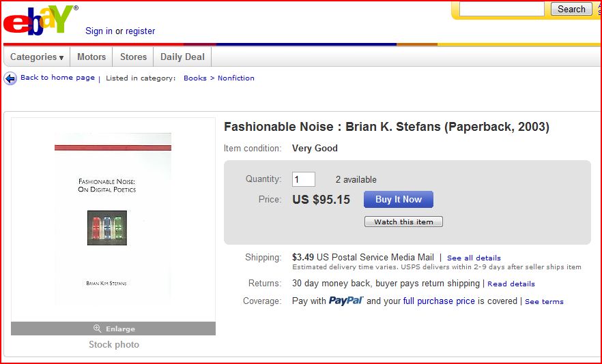Image resolution: width=602 pixels, height=364 pixels.
Task: Click the blue back arrow icon
Action: point(11,78)
